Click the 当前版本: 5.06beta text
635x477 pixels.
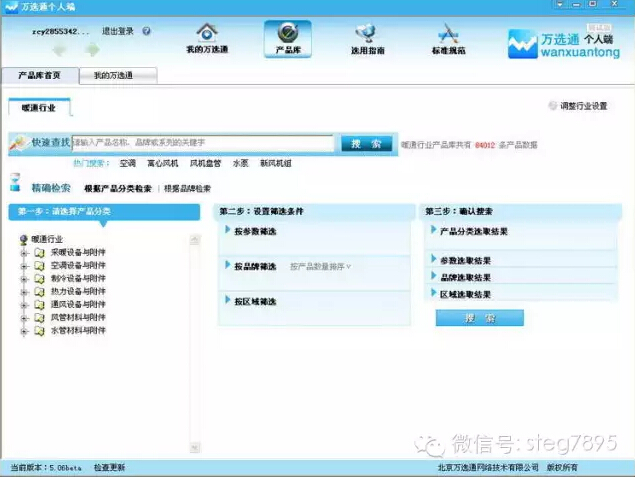tap(46, 468)
